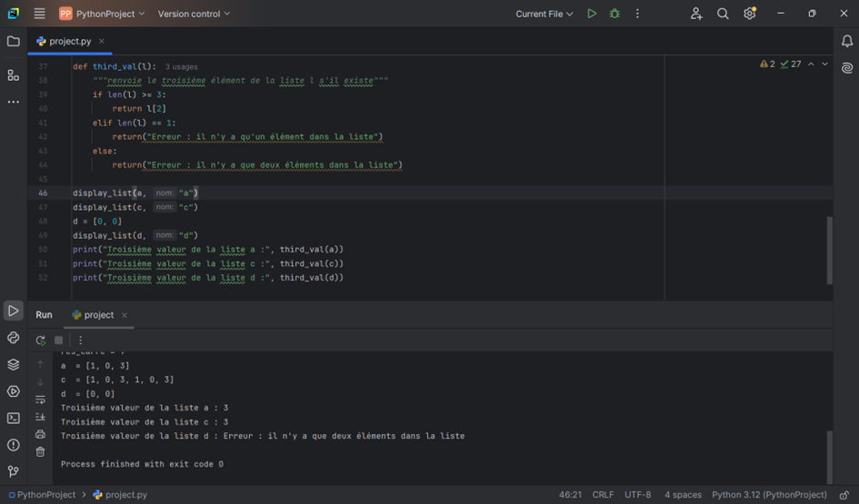Toggle the Run tool window

coord(13,311)
